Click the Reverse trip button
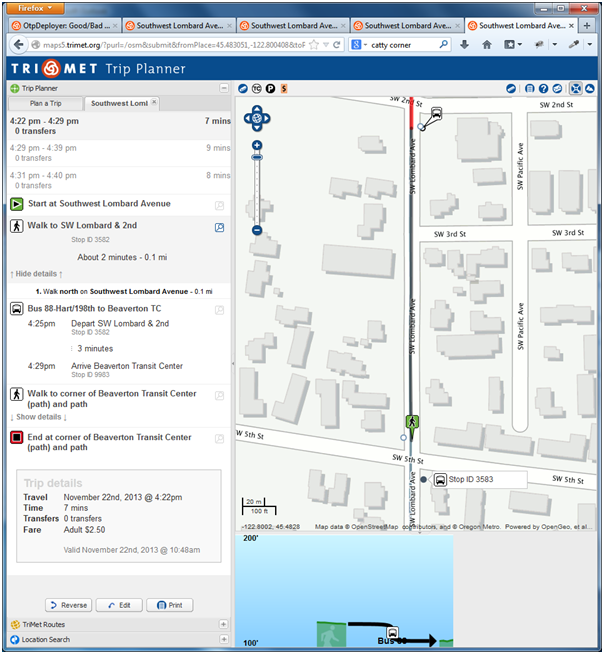 pyautogui.click(x=68, y=605)
